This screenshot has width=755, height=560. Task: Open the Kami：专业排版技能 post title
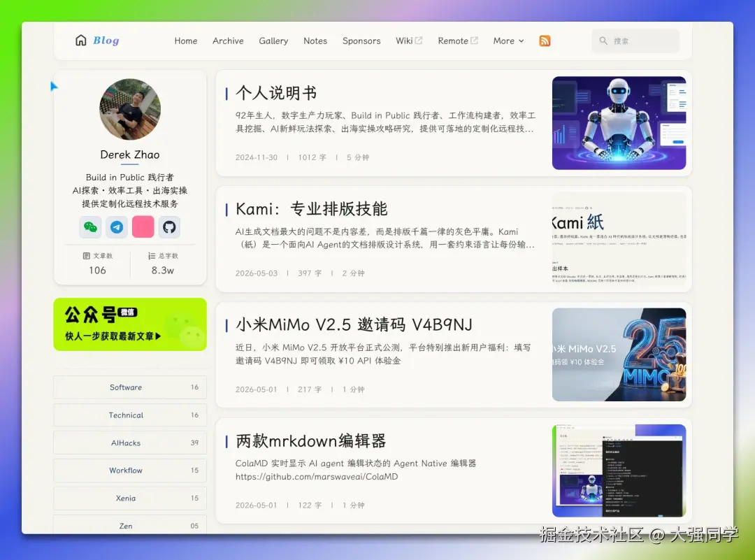(x=312, y=209)
